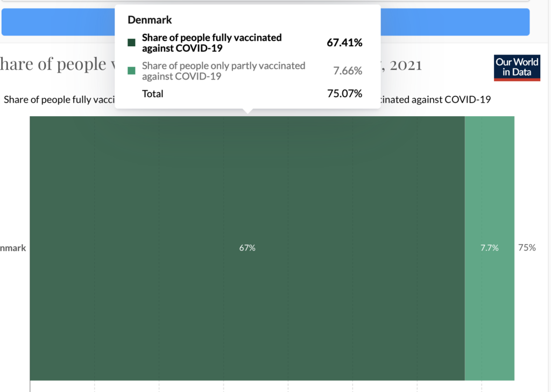Click the Our World in Data logo
The image size is (551, 392).
[517, 68]
